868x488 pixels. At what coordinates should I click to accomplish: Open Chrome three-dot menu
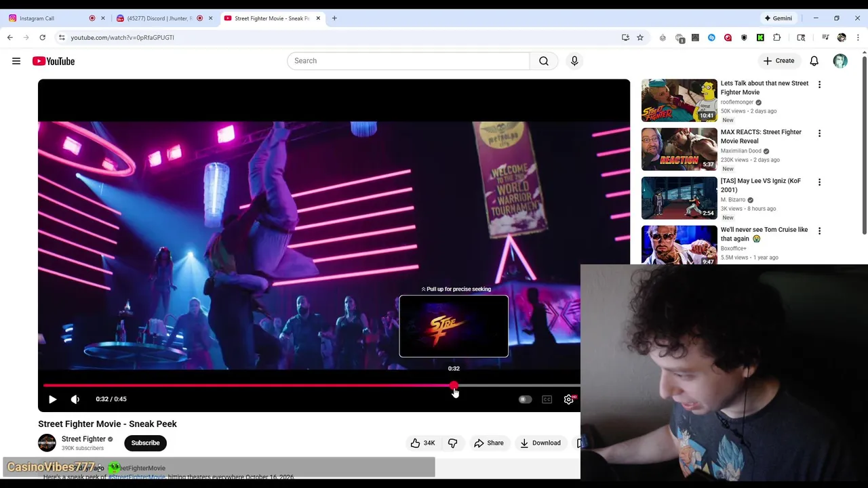point(859,37)
